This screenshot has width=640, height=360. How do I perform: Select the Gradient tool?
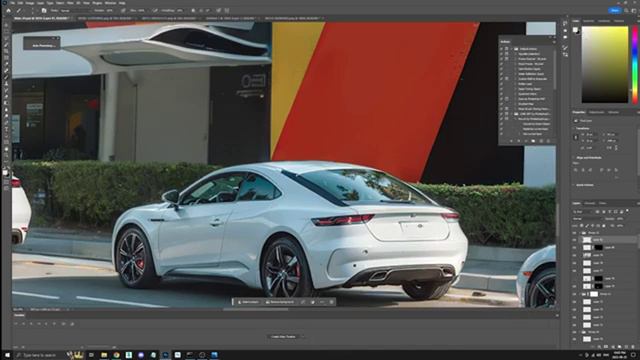coord(6,103)
